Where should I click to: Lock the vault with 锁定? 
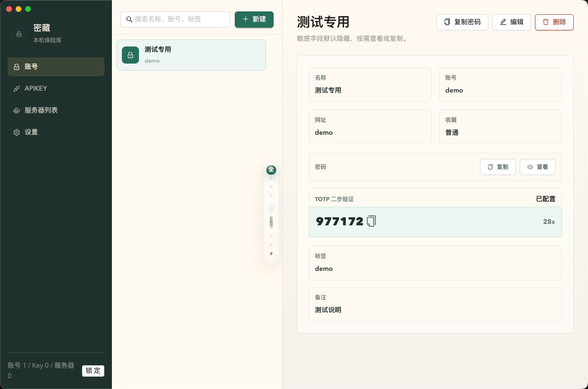93,371
